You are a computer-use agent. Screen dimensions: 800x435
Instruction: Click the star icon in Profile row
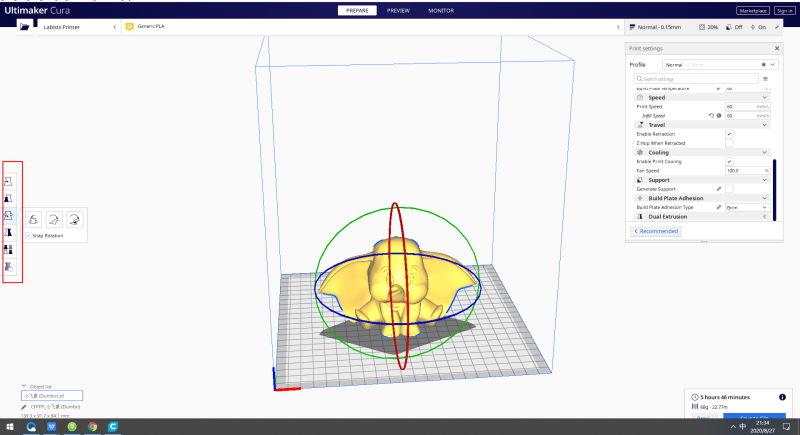[x=763, y=65]
